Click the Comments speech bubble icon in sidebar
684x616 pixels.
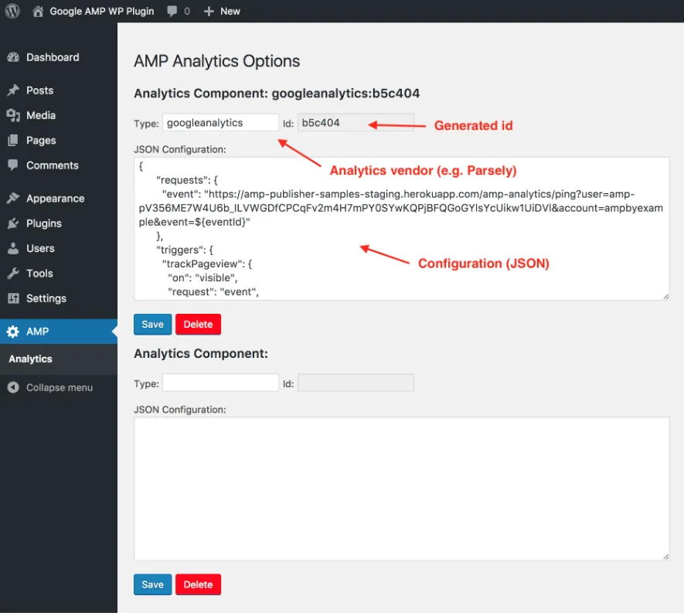point(13,165)
